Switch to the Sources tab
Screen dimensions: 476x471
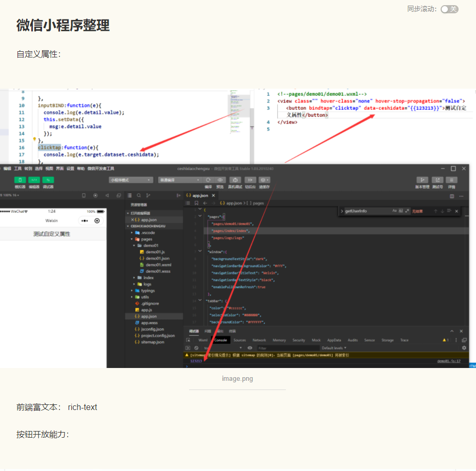[239, 340]
